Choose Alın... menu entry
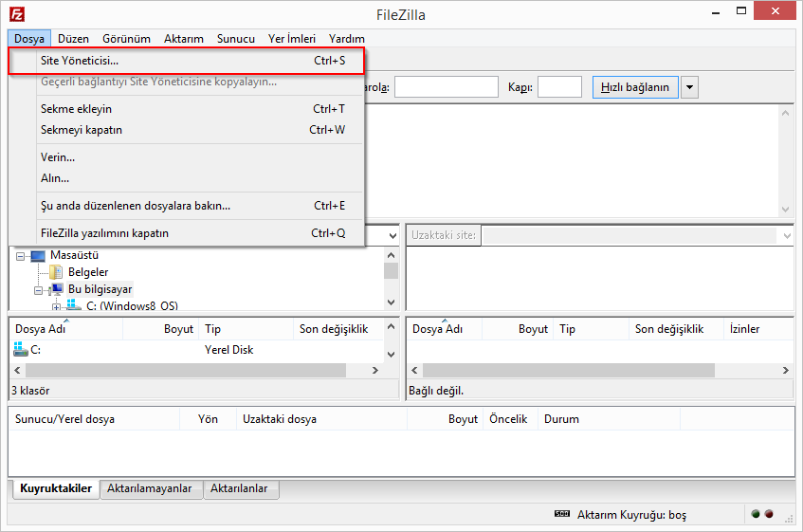Image resolution: width=803 pixels, height=532 pixels. [187, 178]
